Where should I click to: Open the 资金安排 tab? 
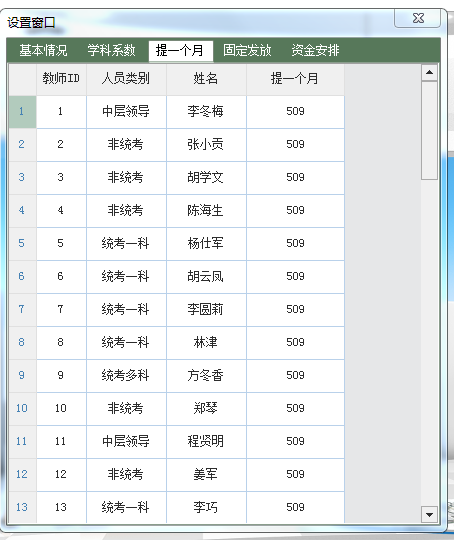point(316,51)
